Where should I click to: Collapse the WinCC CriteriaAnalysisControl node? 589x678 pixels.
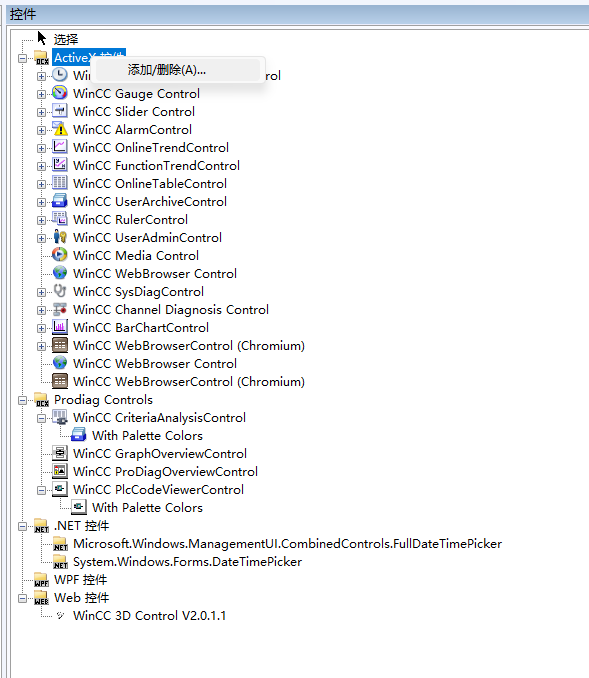41,419
